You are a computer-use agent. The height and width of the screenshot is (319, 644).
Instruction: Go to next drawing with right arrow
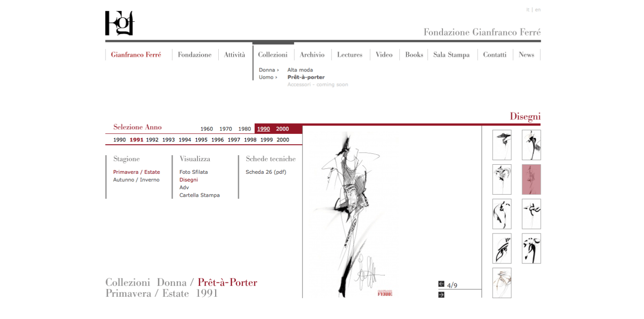point(441,295)
